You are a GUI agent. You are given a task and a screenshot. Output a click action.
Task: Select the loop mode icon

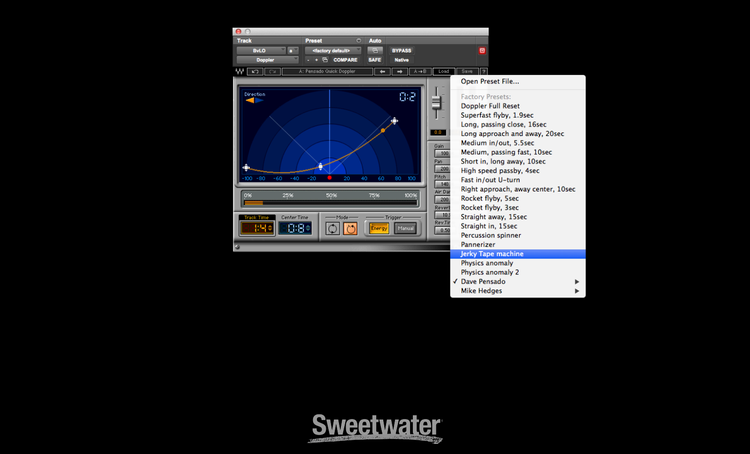[x=333, y=228]
